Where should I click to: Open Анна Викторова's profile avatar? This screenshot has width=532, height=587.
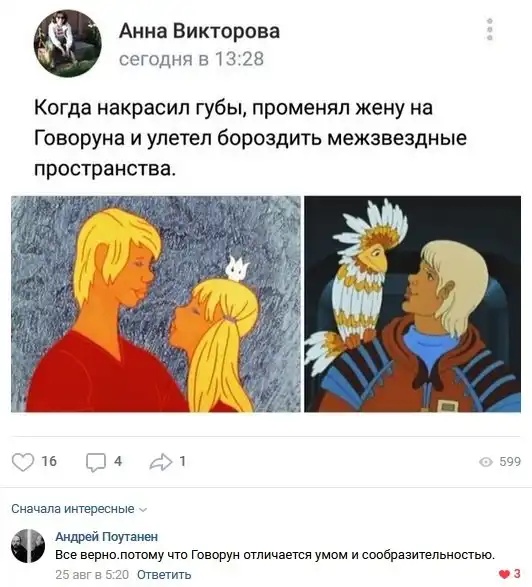[68, 43]
